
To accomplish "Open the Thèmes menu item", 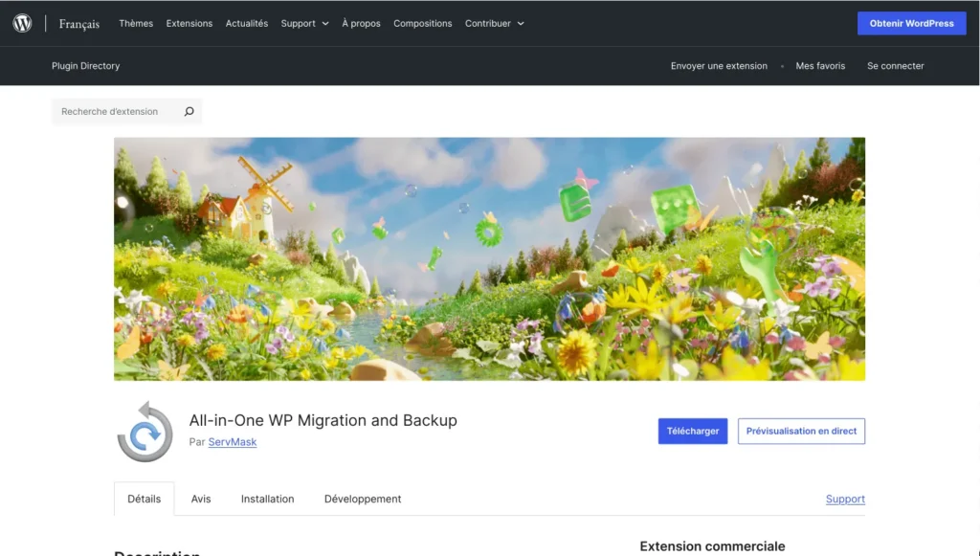I will [135, 23].
